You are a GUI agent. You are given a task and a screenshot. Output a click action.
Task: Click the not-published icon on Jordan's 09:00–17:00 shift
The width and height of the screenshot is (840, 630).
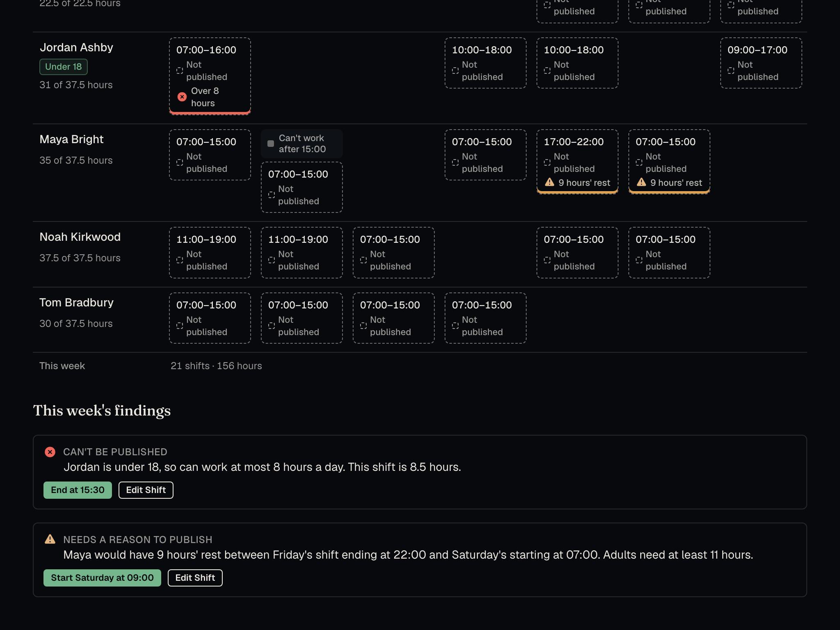[x=731, y=71]
